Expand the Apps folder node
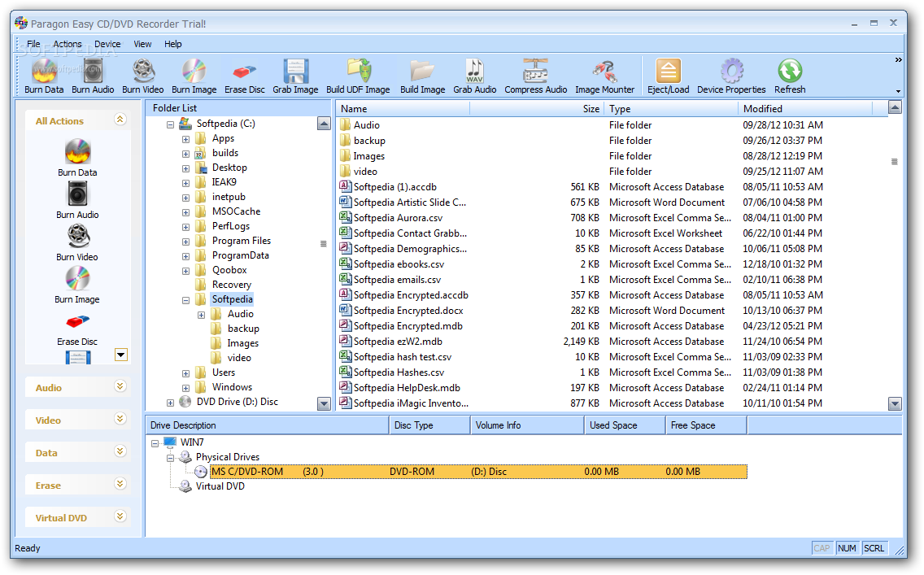 pyautogui.click(x=185, y=139)
